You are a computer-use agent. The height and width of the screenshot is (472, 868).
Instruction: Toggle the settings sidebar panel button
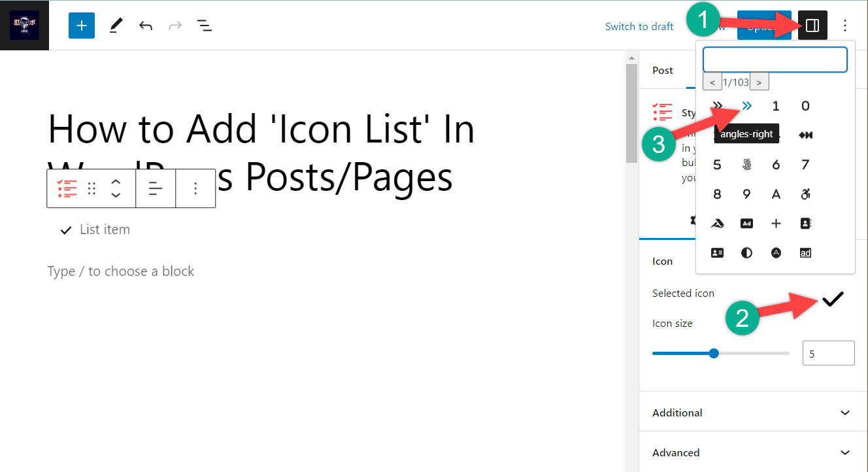click(x=812, y=25)
